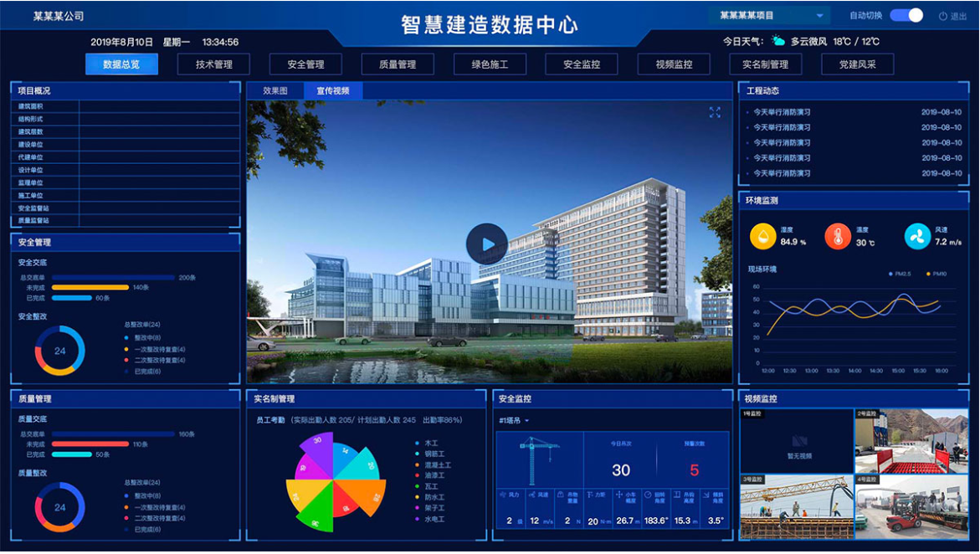
Task: Click the red thermometer temperature icon
Action: point(838,235)
